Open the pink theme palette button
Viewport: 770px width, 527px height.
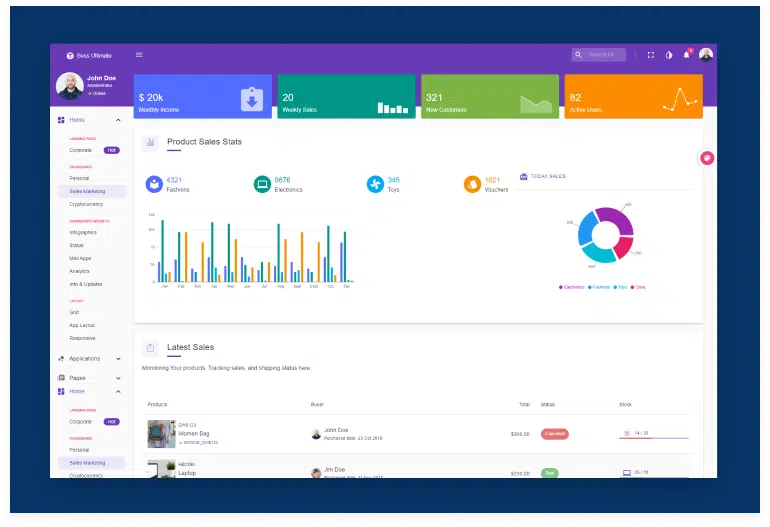(x=707, y=158)
